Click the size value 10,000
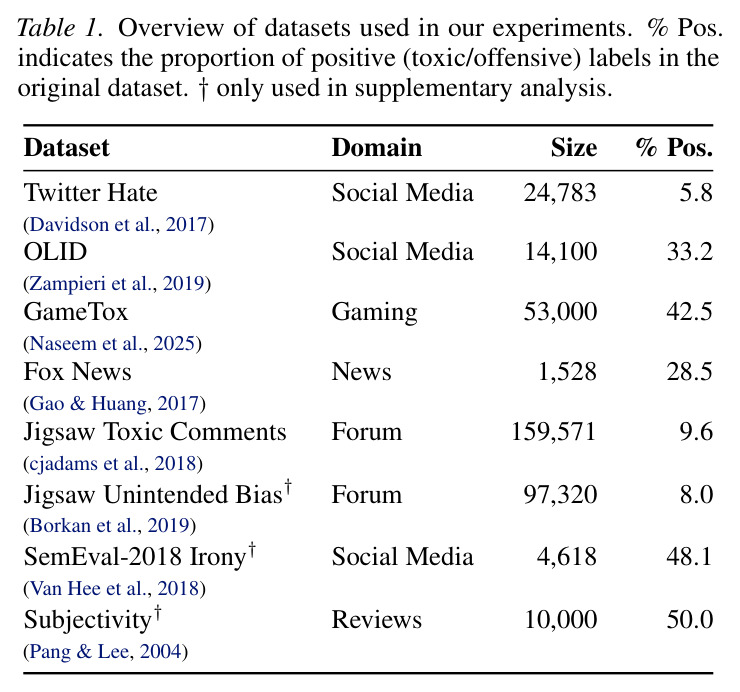Viewport: 740px width, 692px height. (561, 619)
